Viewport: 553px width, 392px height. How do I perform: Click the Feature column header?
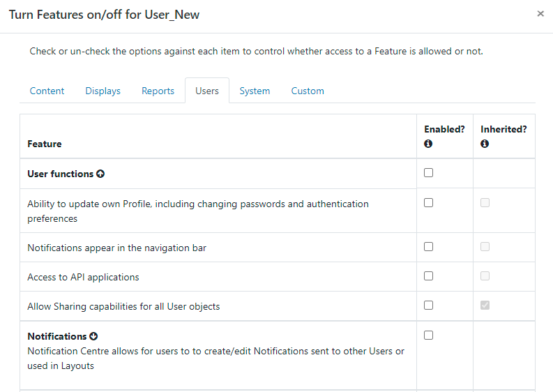click(45, 144)
